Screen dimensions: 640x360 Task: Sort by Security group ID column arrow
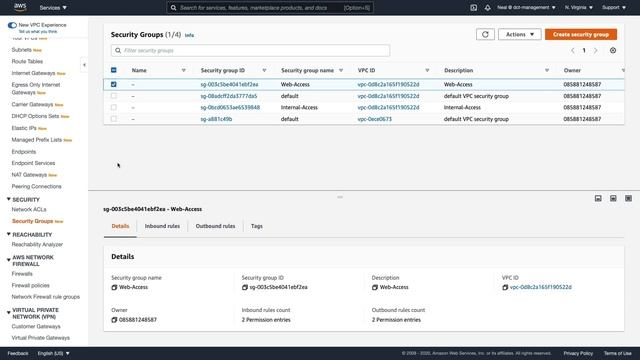click(264, 71)
